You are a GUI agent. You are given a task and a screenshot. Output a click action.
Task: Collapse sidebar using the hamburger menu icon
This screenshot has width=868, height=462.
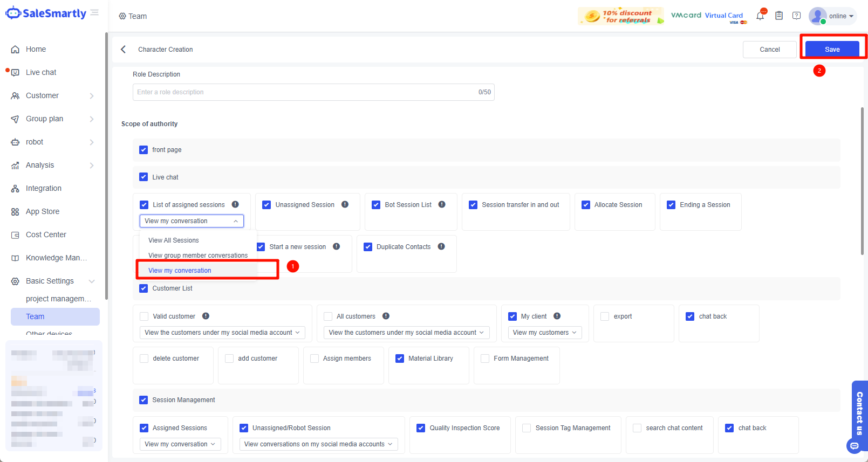(95, 12)
